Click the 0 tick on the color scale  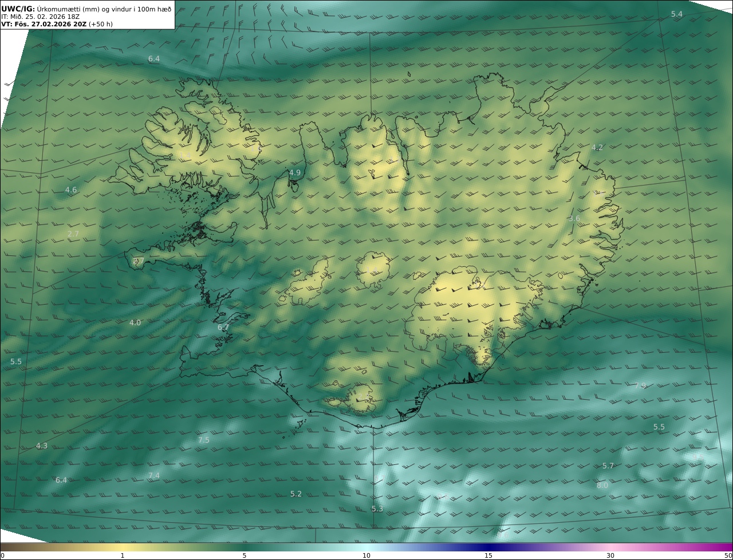[2, 555]
